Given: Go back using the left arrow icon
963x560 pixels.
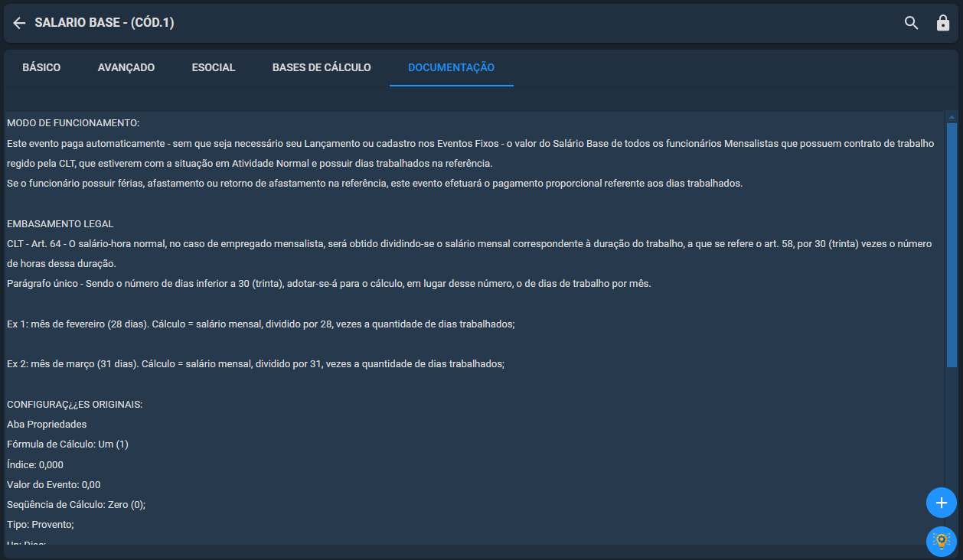Looking at the screenshot, I should click(x=19, y=23).
